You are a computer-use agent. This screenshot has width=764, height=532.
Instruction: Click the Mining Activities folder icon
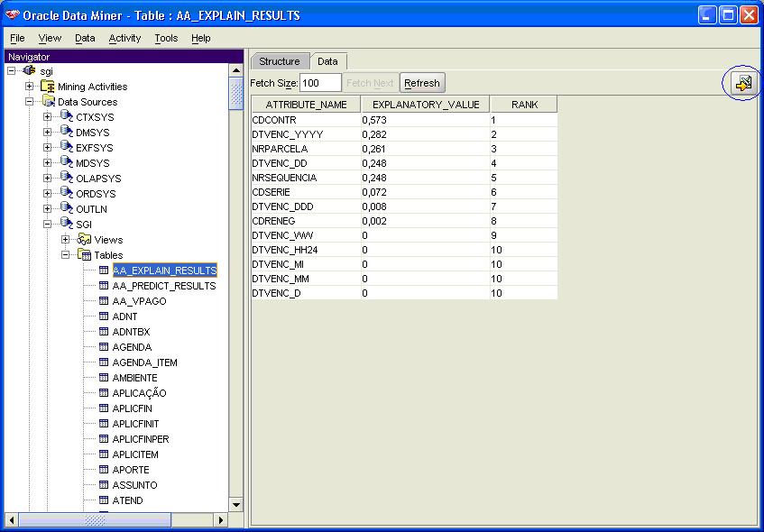[x=48, y=87]
